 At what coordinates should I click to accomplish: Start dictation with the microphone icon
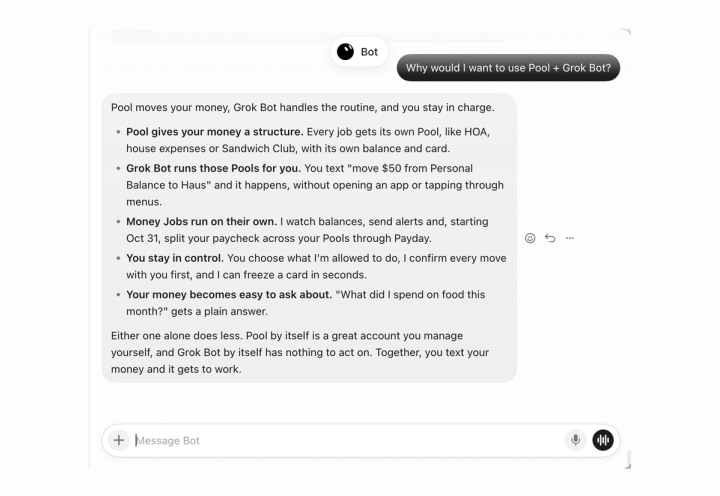pyautogui.click(x=575, y=440)
